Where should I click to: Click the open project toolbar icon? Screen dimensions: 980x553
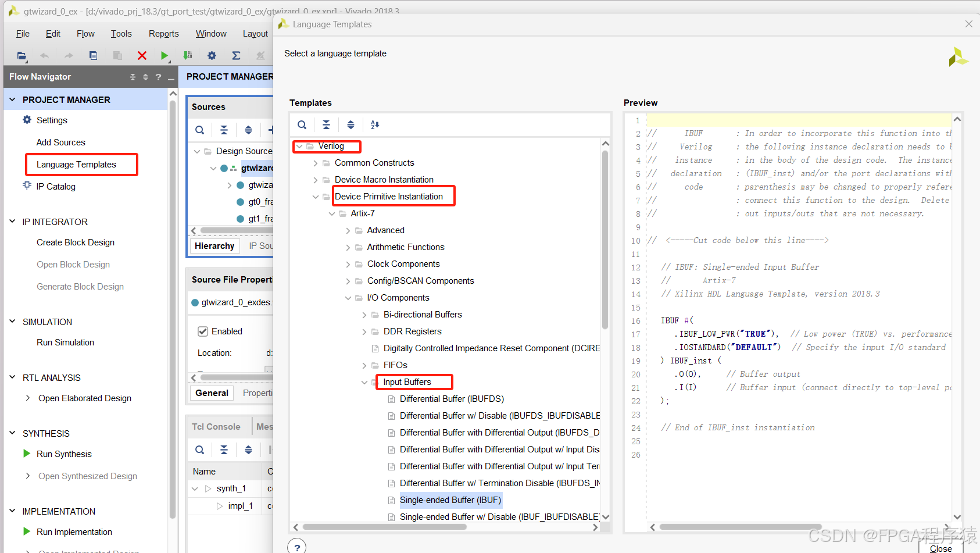[22, 56]
